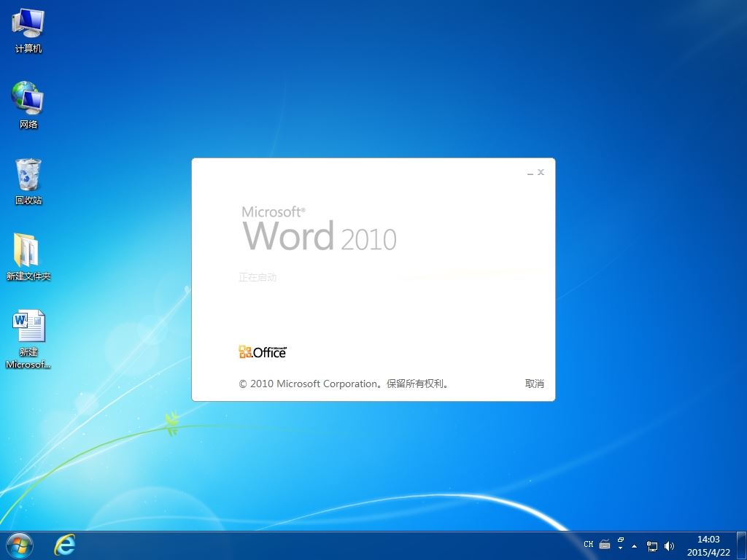Click the Office logo in splash screen
Viewport: 747px width, 560px height.
[x=263, y=352]
